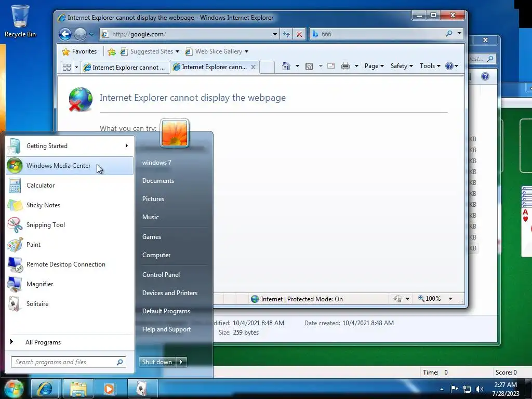The image size is (532, 399).
Task: Click the volume speaker tray icon
Action: (479, 389)
